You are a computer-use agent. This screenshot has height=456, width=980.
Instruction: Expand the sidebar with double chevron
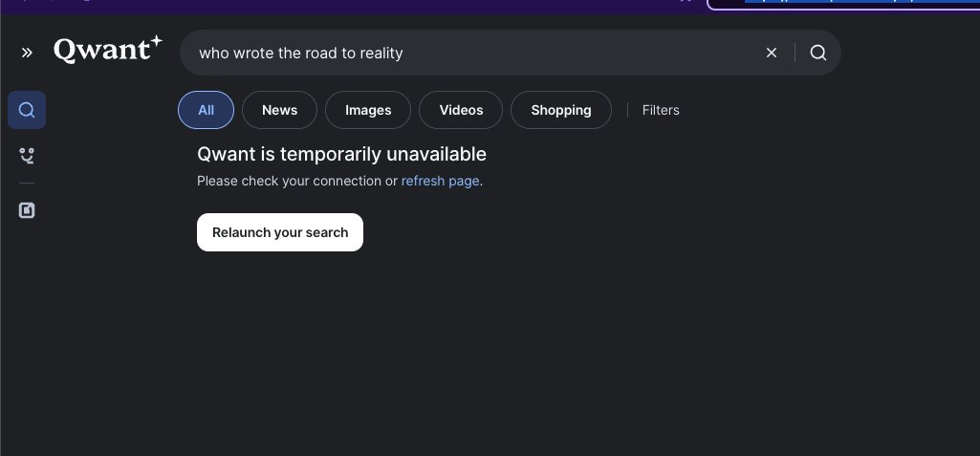27,53
